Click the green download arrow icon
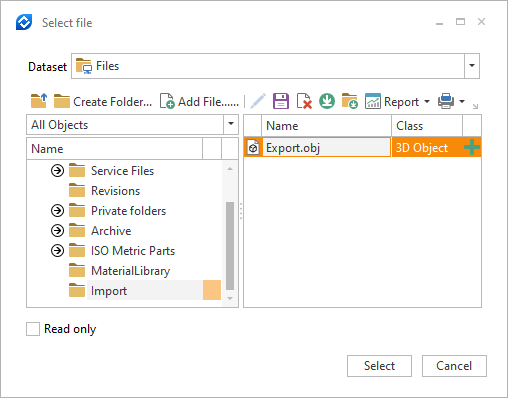This screenshot has height=398, width=508. pos(327,101)
